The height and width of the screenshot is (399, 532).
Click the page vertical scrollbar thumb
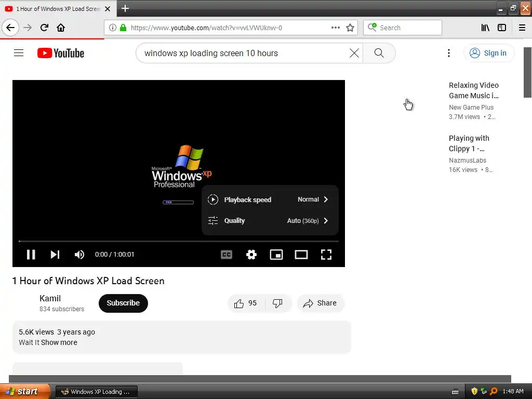coord(527,72)
